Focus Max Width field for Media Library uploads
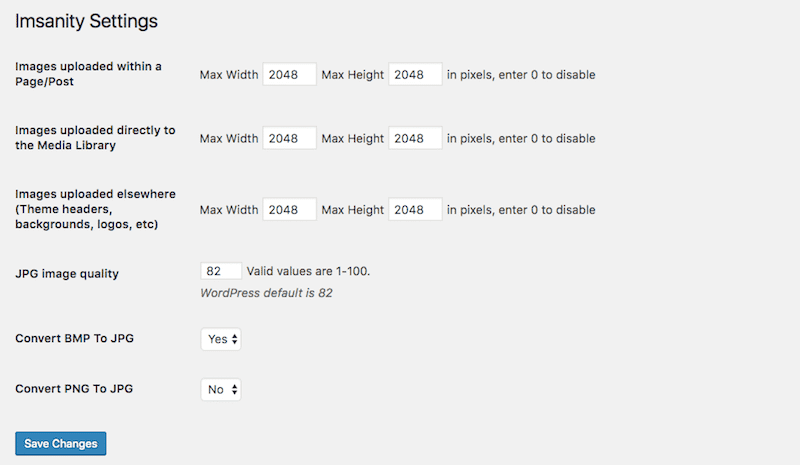Image resolution: width=800 pixels, height=465 pixels. tap(289, 138)
